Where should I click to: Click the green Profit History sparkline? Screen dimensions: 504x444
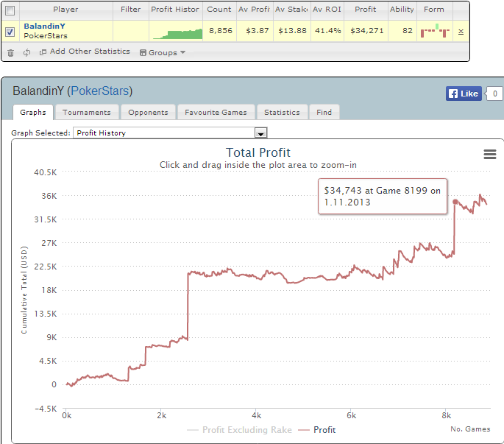[178, 33]
